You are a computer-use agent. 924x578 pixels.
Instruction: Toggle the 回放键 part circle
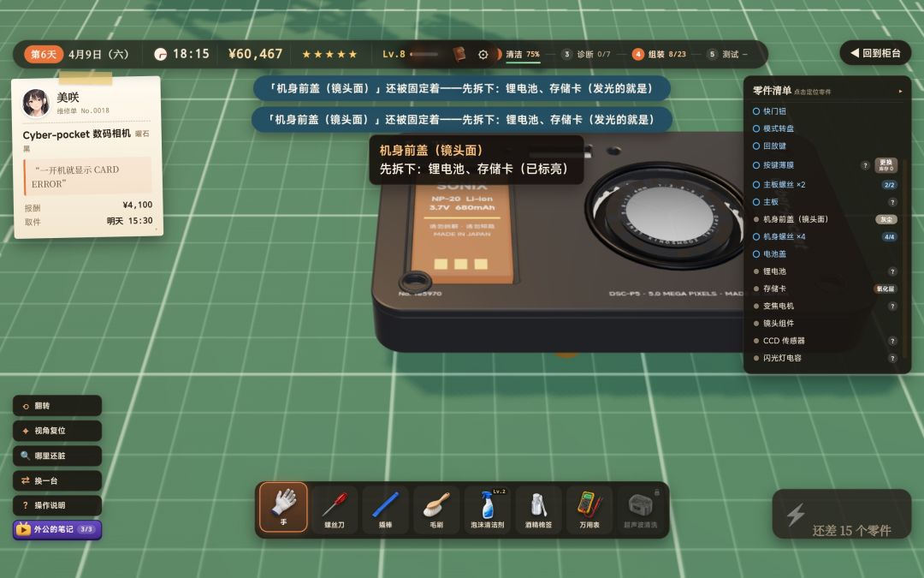click(756, 146)
